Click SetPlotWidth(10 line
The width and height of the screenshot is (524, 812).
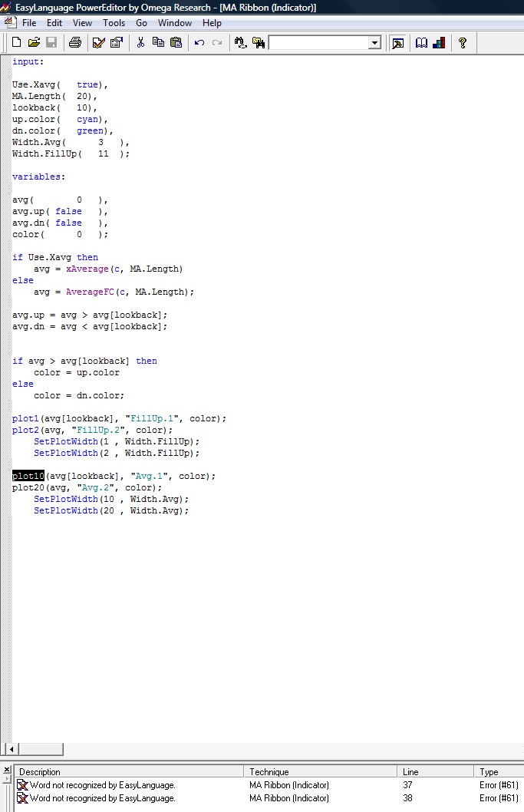point(111,499)
